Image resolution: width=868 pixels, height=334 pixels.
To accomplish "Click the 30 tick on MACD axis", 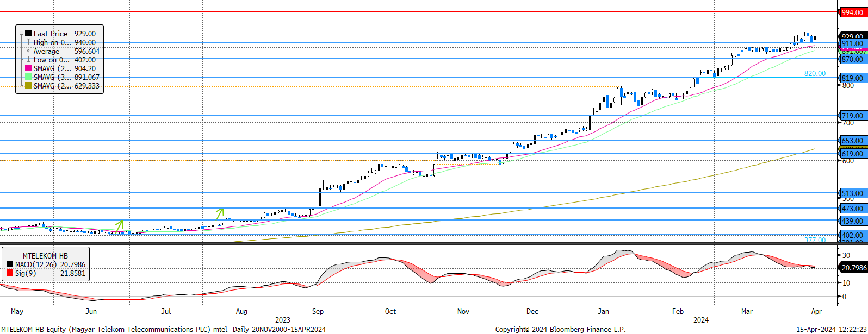I will point(846,255).
